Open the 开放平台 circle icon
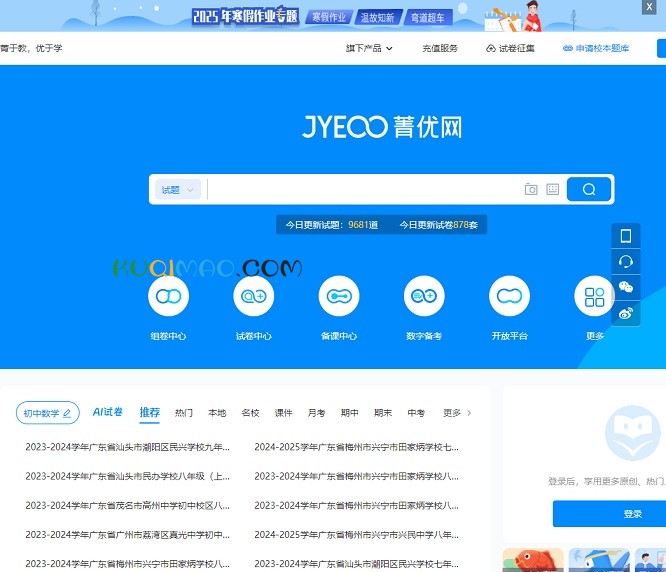Image resolution: width=666 pixels, height=572 pixels. (509, 296)
